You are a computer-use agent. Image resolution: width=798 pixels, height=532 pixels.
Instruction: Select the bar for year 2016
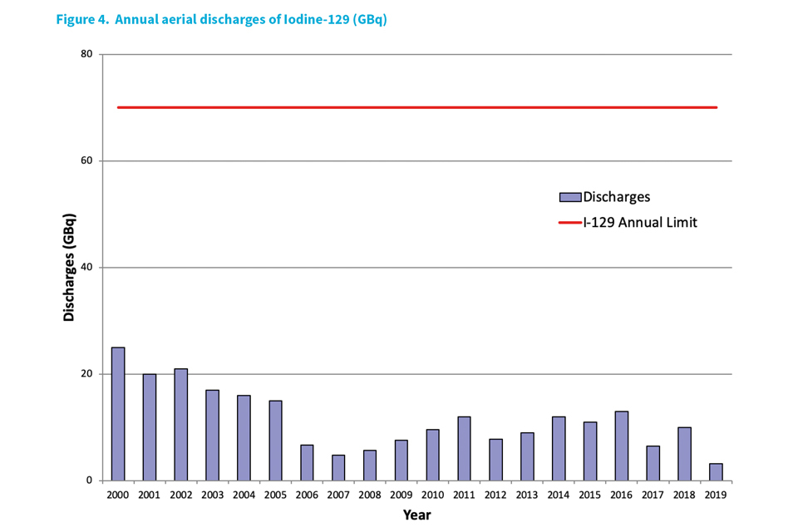pos(621,446)
